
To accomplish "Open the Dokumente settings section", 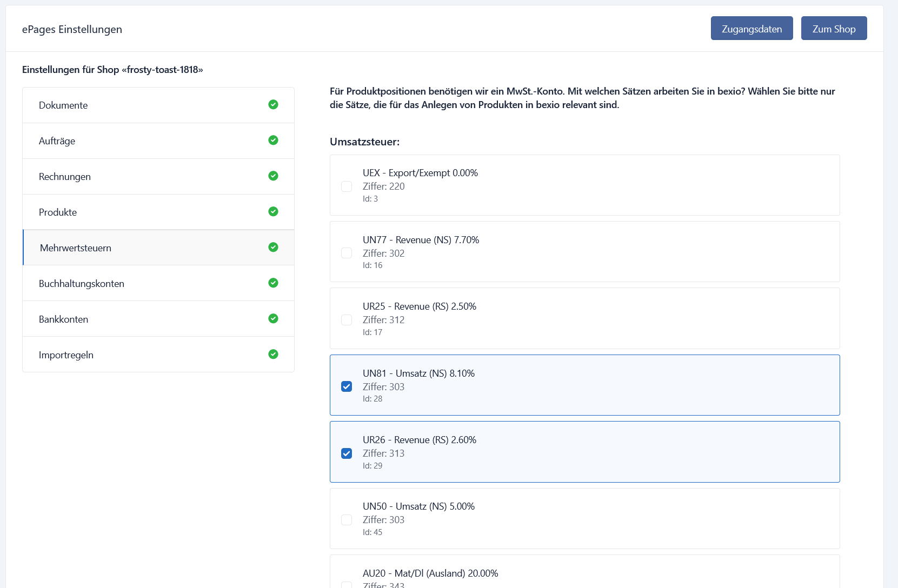I will [158, 105].
